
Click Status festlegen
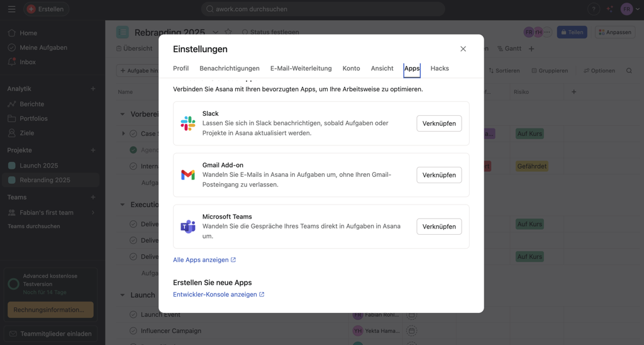(270, 32)
